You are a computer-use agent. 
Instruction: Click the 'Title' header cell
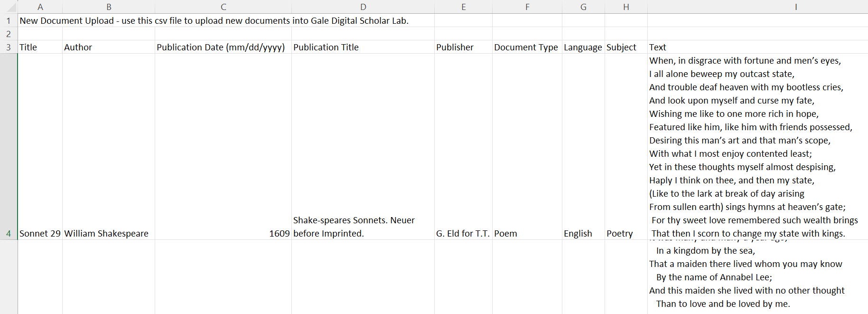(x=40, y=47)
